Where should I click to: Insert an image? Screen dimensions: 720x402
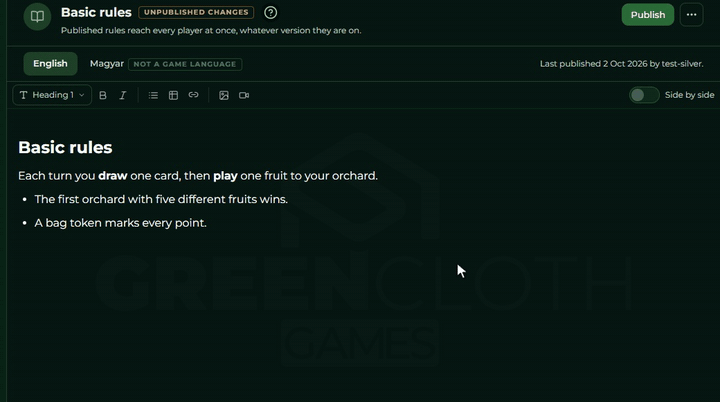coord(224,95)
